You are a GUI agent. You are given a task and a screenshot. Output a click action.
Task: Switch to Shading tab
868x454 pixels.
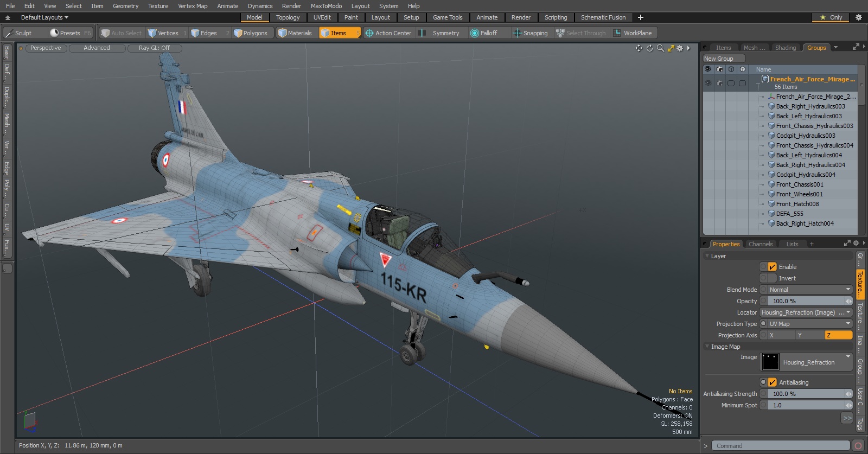tap(786, 48)
